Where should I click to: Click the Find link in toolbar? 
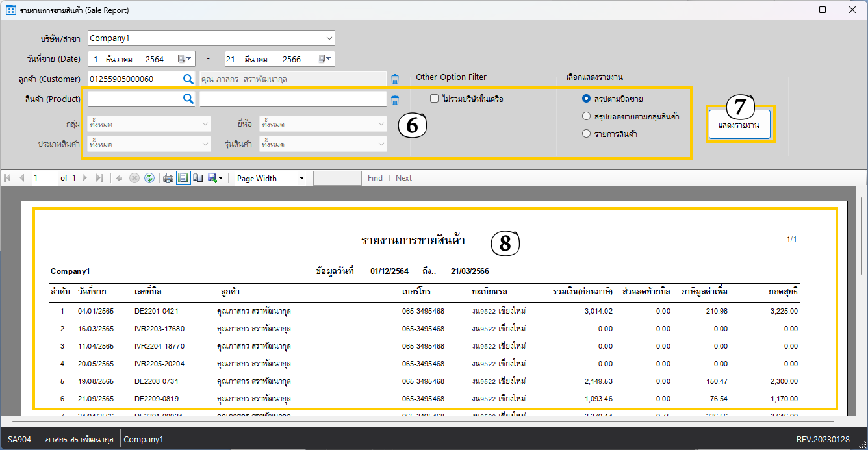pos(375,178)
